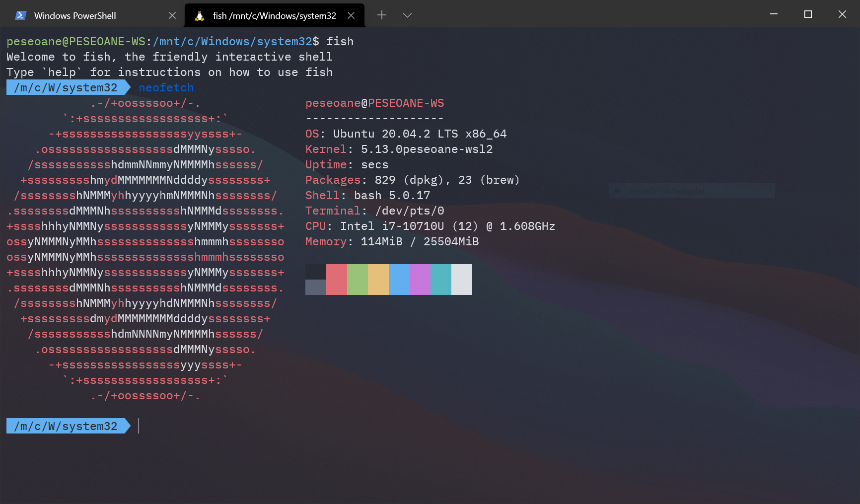Click the 'Uptime: secs' line
860x504 pixels.
point(347,164)
